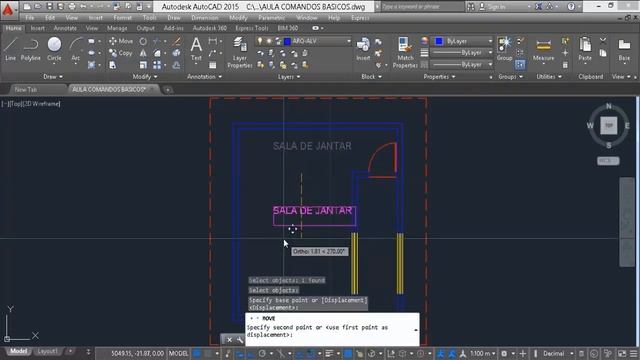Add a new drawing tab with plus
The image size is (640, 360).
(168, 90)
